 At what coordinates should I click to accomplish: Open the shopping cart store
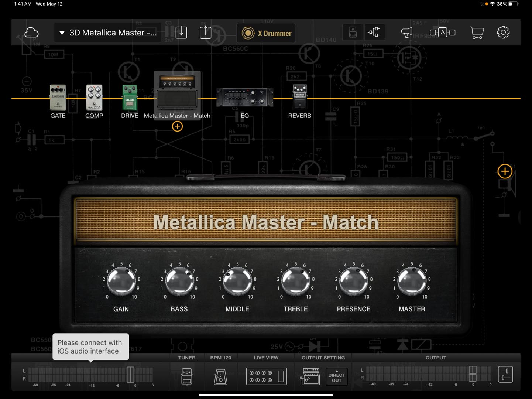[x=477, y=33]
